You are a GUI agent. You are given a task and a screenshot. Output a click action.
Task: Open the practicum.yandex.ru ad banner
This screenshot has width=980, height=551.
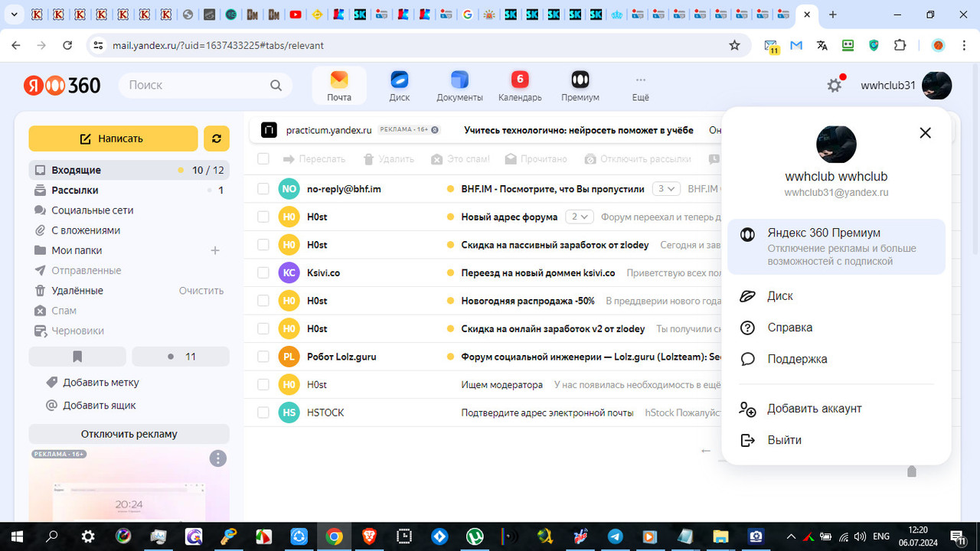[x=486, y=130]
